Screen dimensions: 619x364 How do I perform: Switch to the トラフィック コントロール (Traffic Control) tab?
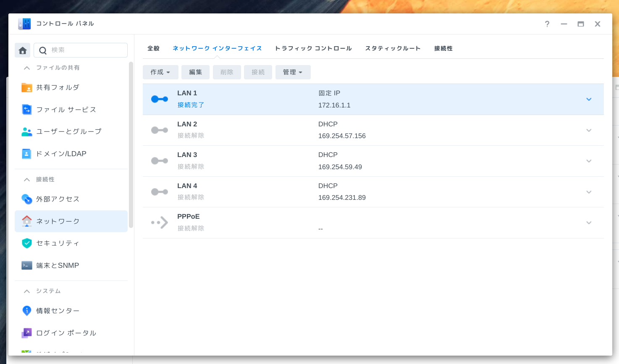coord(313,48)
